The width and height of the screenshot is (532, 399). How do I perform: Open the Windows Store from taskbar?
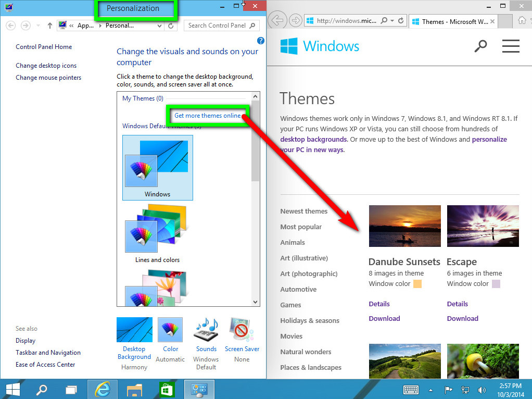point(166,390)
